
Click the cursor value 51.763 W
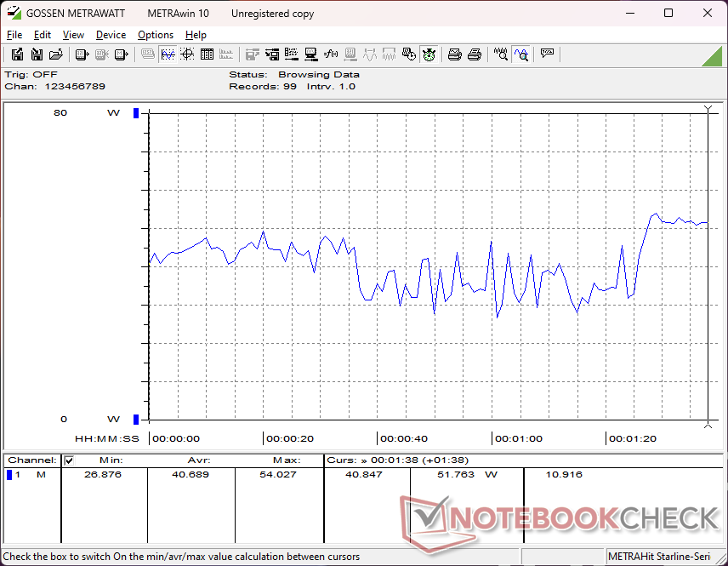pyautogui.click(x=467, y=474)
